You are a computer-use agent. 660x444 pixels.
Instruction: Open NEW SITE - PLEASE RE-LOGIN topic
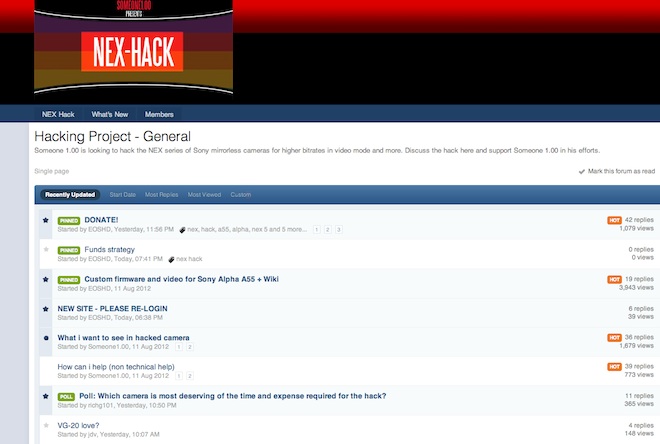[112, 308]
